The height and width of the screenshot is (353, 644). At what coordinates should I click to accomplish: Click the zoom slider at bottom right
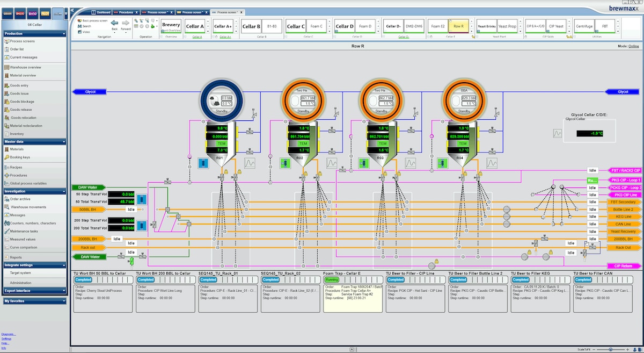[611, 350]
